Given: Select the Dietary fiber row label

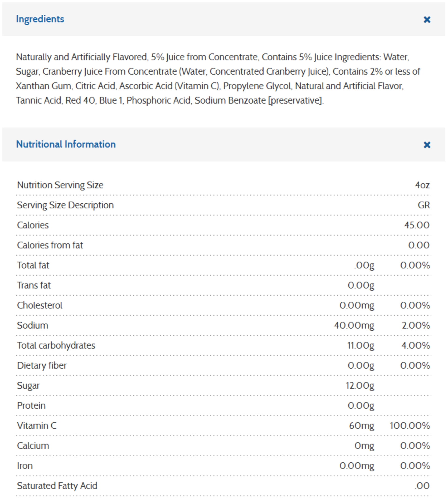Looking at the screenshot, I should (42, 365).
